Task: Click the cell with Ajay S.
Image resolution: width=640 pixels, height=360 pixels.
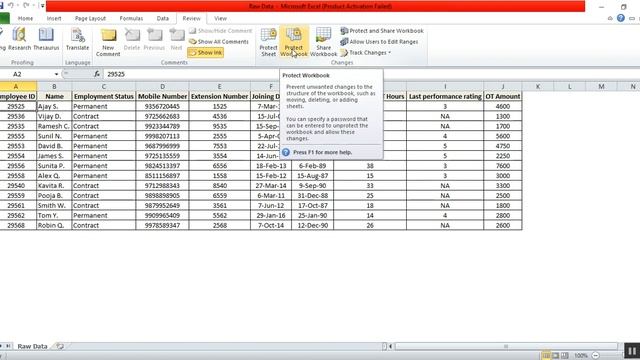Action: click(54, 106)
